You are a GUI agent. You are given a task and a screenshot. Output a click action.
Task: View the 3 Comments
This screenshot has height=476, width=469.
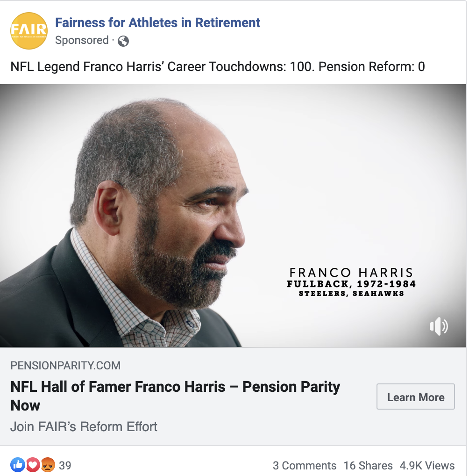click(x=305, y=465)
